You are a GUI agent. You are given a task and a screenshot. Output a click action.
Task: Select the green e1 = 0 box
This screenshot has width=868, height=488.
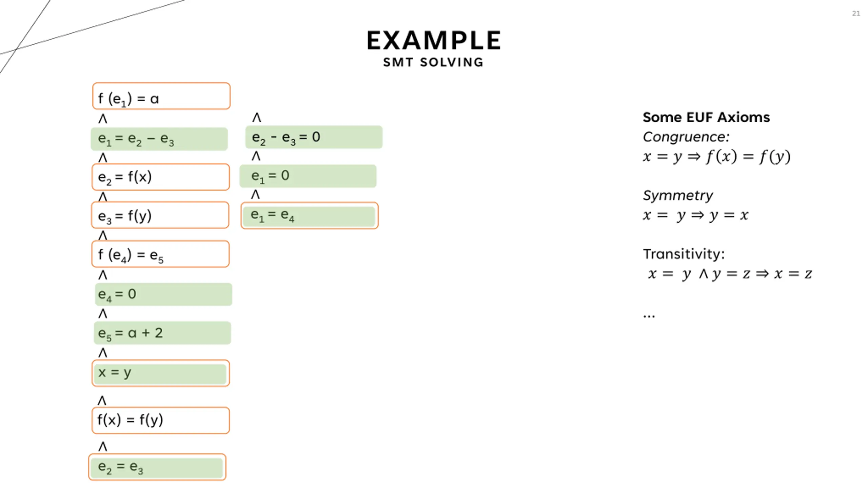(308, 176)
